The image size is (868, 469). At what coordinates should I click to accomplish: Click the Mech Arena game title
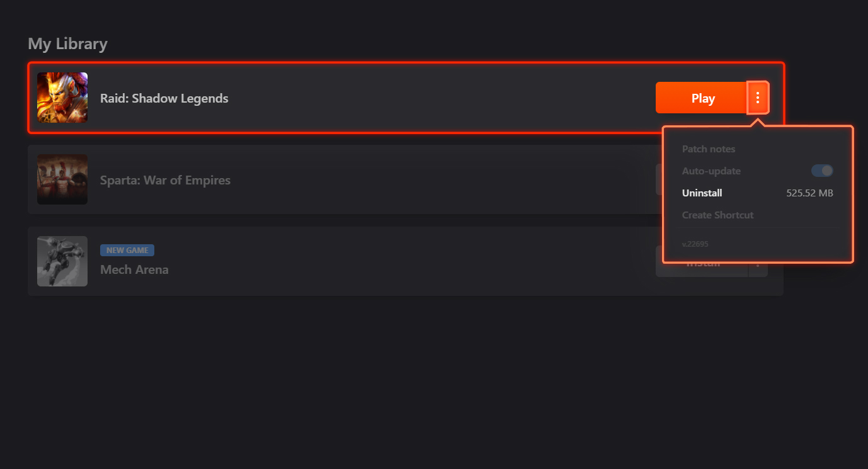134,269
